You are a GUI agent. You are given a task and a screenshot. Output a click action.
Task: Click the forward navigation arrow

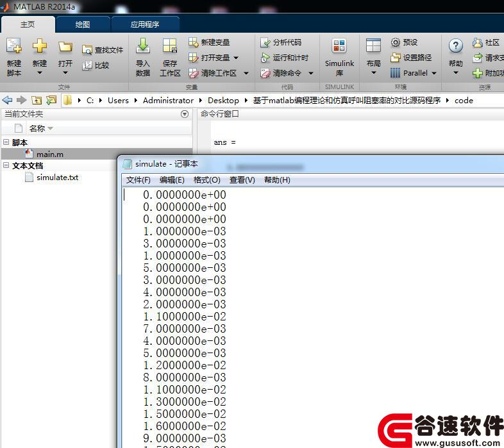tap(22, 100)
